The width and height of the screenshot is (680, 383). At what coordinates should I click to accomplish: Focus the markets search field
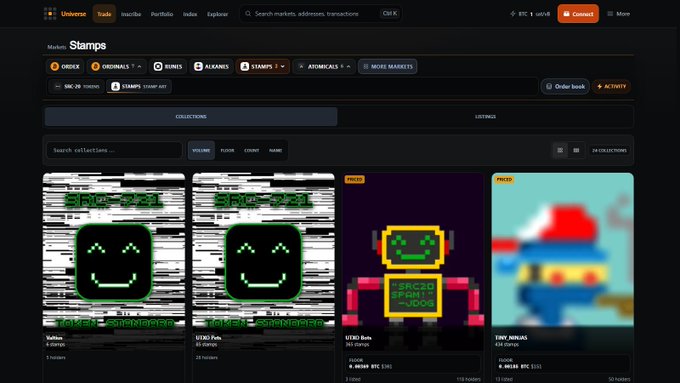tap(320, 14)
